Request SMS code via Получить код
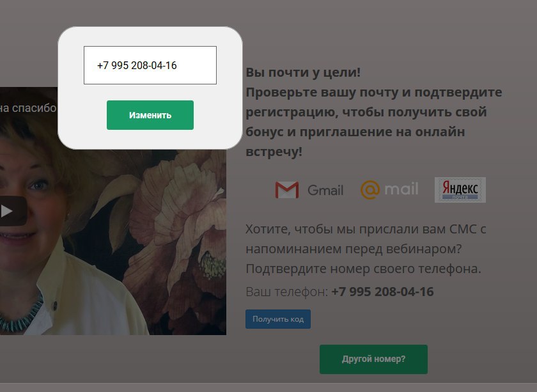This screenshot has height=392, width=537. (x=278, y=319)
